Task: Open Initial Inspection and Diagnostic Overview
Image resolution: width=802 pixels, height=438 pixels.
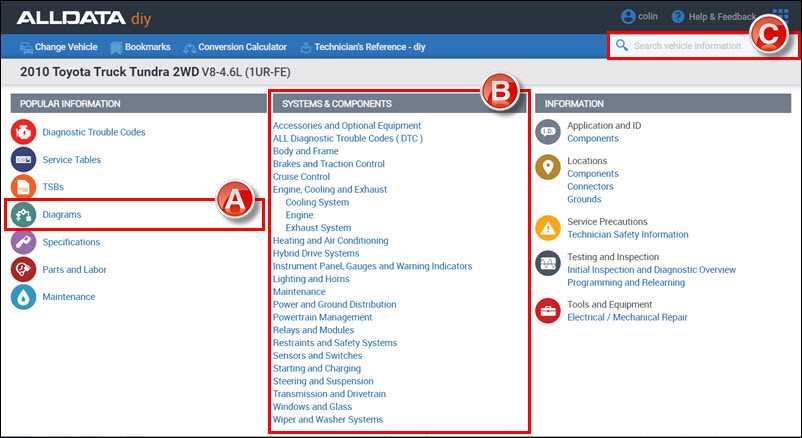Action: pos(651,270)
